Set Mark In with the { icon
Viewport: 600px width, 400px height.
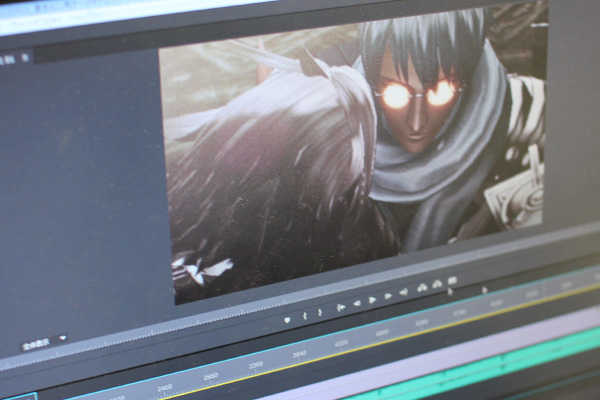point(305,316)
